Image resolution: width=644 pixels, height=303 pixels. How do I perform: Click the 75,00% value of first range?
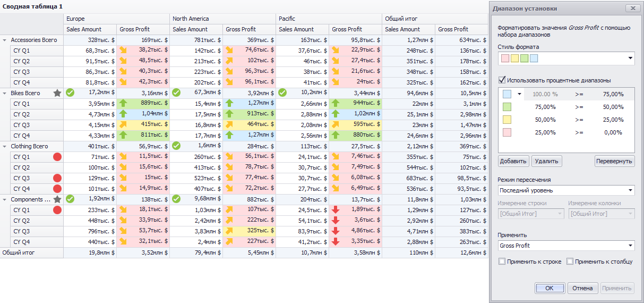(x=613, y=94)
